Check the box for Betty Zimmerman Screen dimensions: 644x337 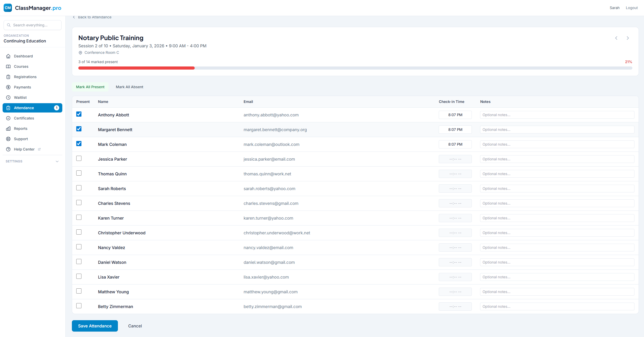pos(79,306)
